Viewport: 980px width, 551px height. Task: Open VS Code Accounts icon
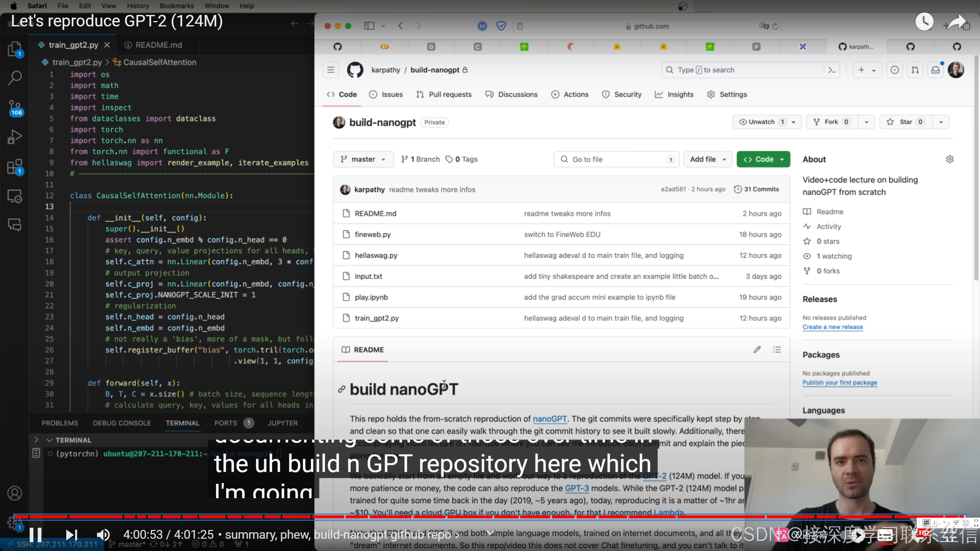pyautogui.click(x=15, y=493)
